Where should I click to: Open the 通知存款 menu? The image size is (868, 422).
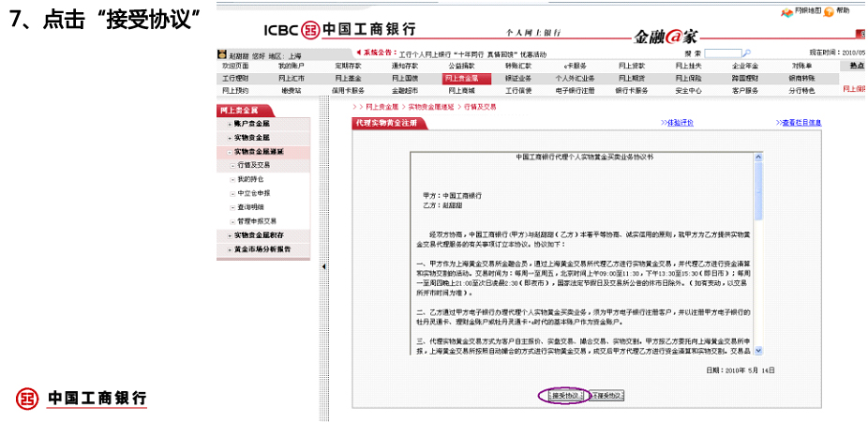(x=405, y=66)
